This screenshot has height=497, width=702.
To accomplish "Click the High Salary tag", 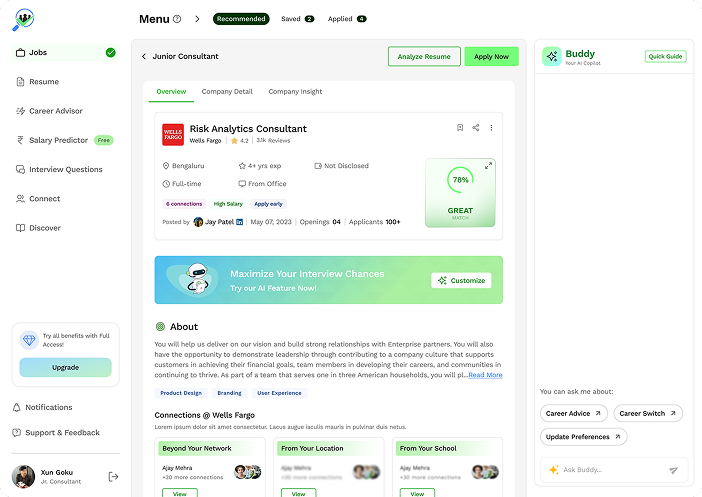I will 228,204.
